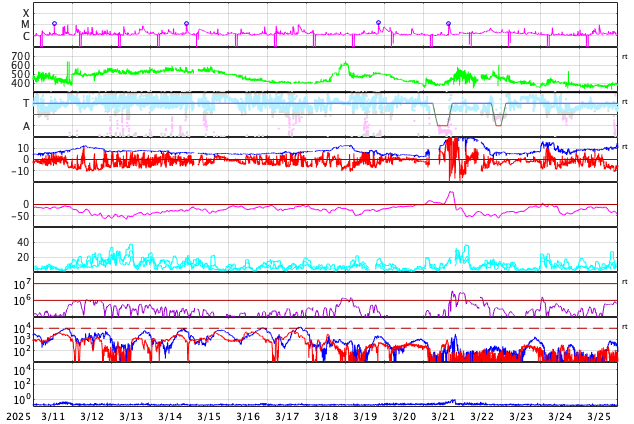The image size is (634, 424).
Task: Click the 600 solar wind speed label
Action: (x=21, y=65)
